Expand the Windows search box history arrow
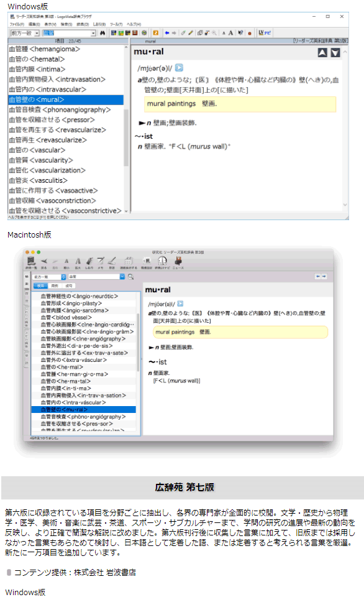The height and width of the screenshot is (597, 364). (93, 33)
